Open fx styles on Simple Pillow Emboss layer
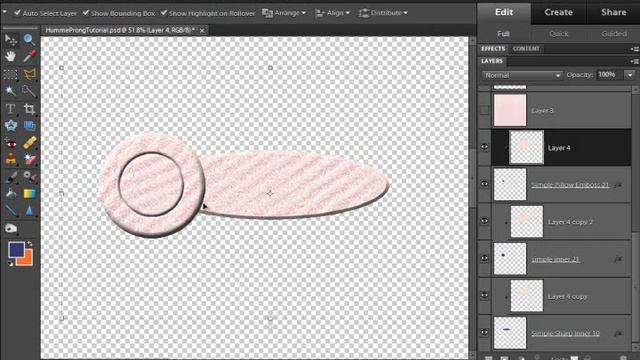Image resolution: width=640 pixels, height=360 pixels. tap(618, 185)
